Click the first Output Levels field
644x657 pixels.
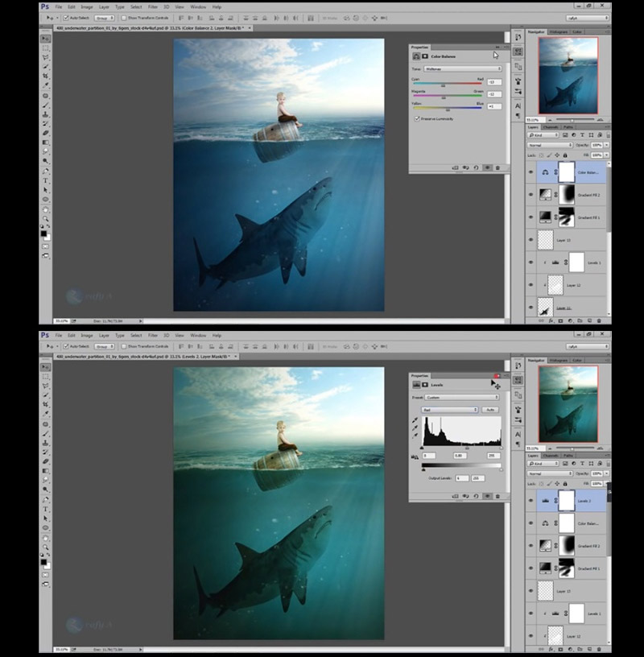(x=462, y=478)
